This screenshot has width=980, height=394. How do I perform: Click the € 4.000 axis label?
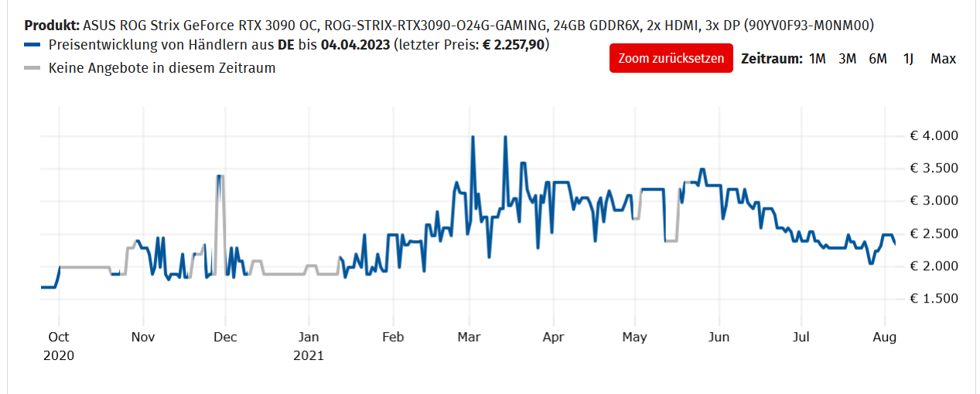[935, 136]
